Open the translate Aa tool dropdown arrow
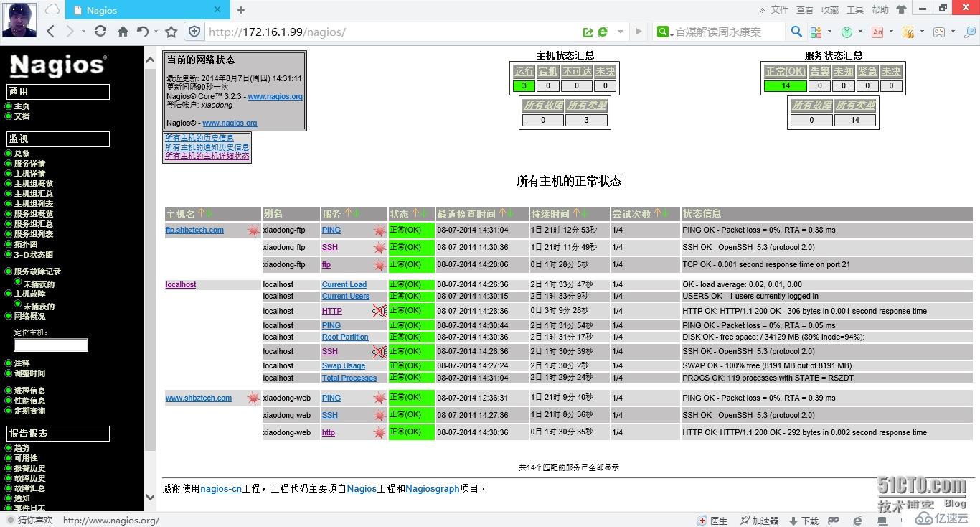The image size is (980, 527). click(892, 32)
